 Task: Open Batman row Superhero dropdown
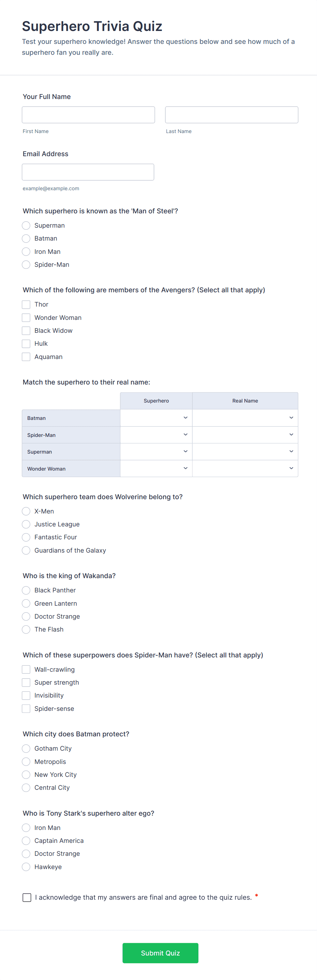click(x=156, y=418)
